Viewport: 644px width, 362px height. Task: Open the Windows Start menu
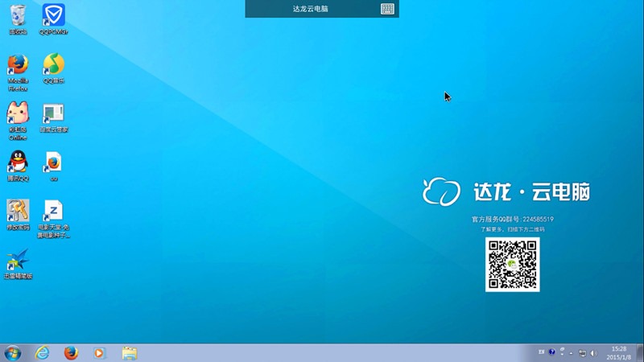point(13,353)
